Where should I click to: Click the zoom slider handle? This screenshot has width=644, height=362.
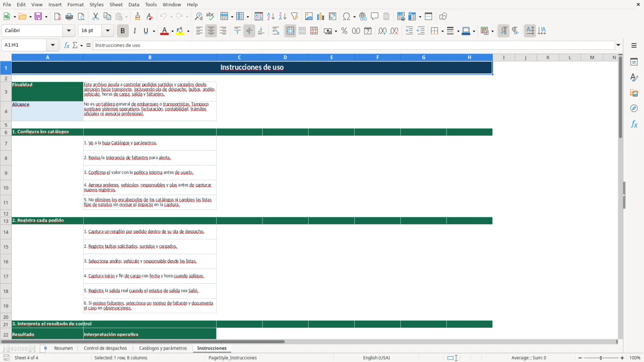coord(601,358)
